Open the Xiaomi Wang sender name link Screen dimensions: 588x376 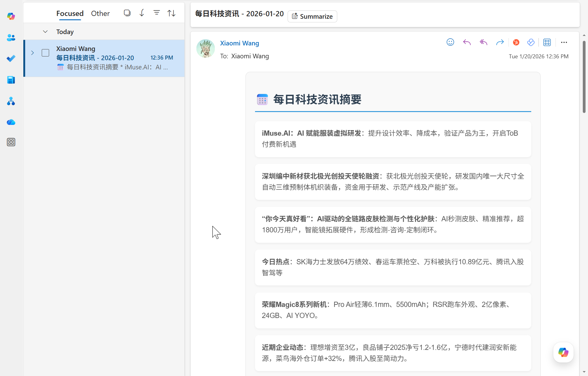tap(239, 43)
